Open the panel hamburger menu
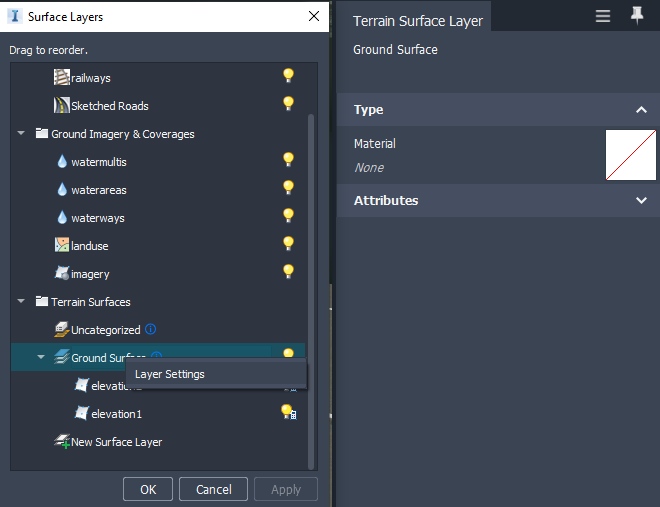Viewport: 660px width, 507px height. tap(603, 16)
